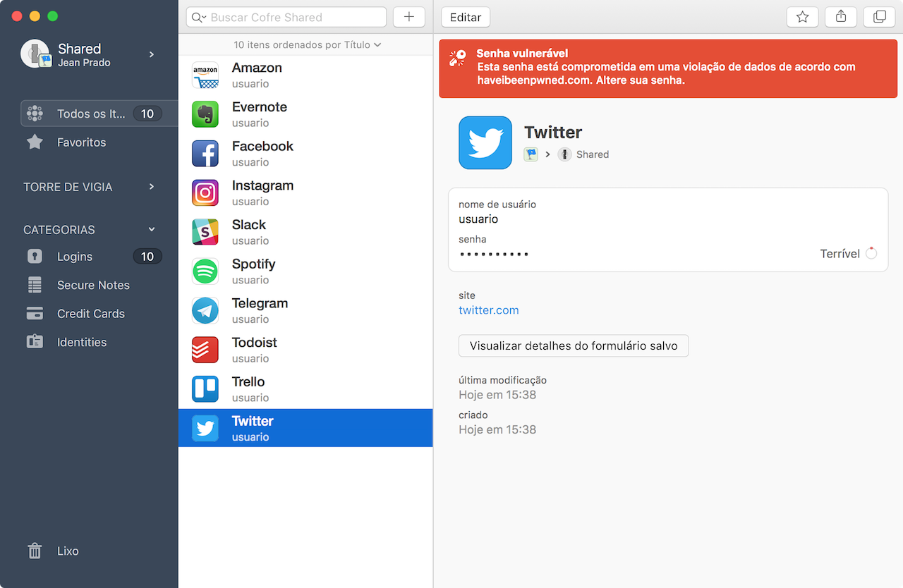Click the Lixo trash can icon
This screenshot has width=903, height=588.
click(x=35, y=551)
